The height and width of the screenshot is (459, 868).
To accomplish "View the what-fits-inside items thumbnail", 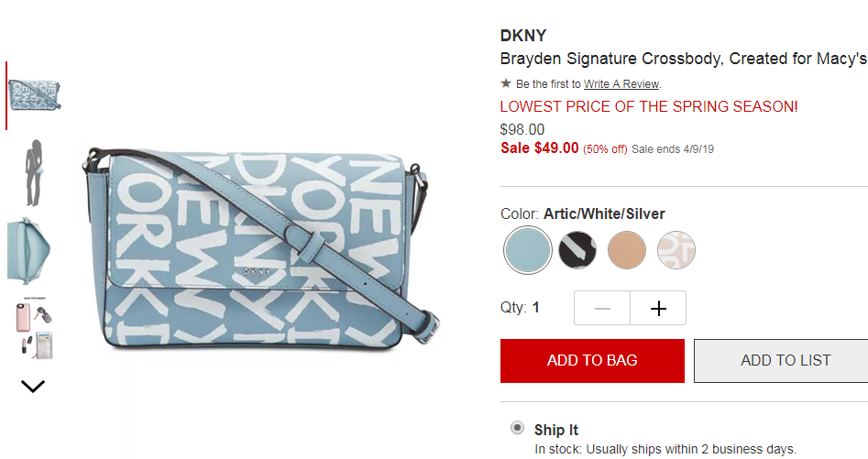I will point(34,328).
